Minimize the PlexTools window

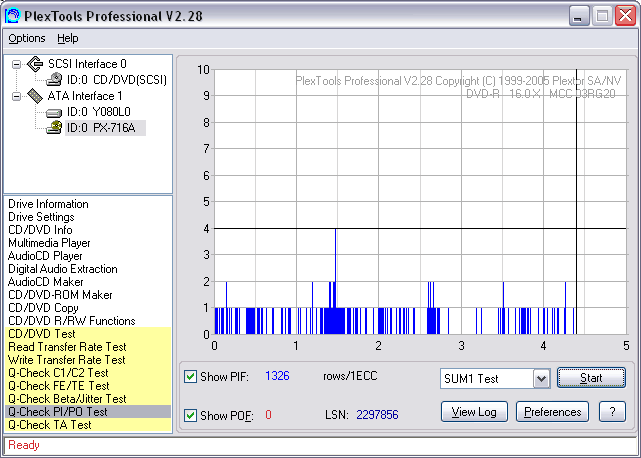(x=579, y=16)
